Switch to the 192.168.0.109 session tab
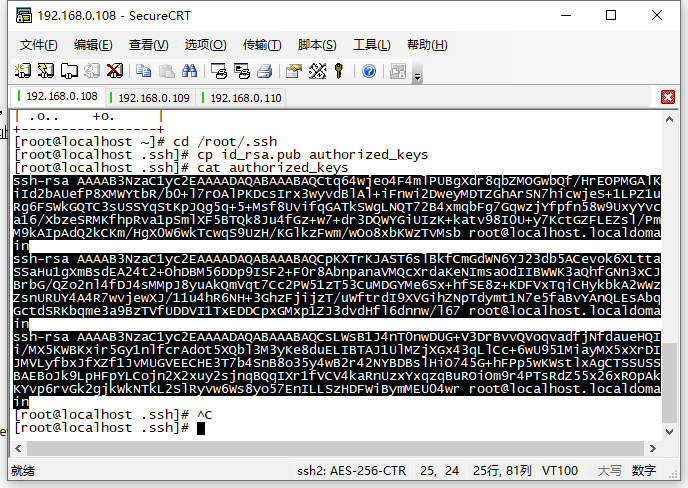 click(150, 98)
